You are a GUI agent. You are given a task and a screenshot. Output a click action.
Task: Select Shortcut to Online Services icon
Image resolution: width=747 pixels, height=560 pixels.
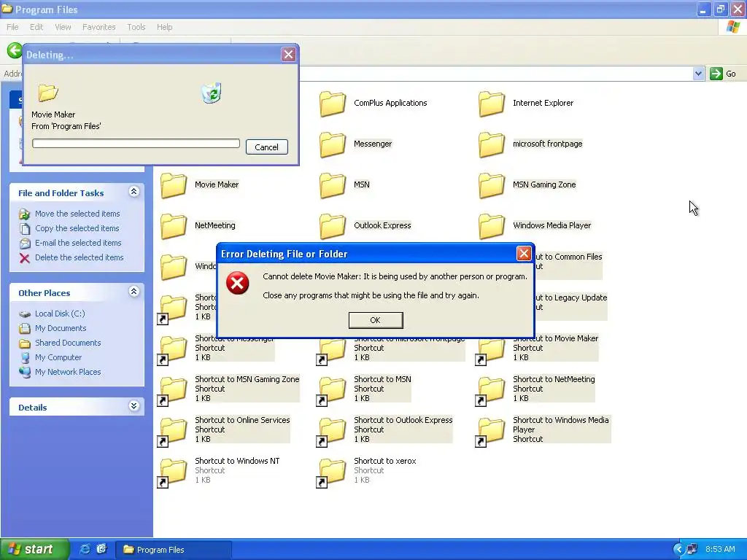pyautogui.click(x=172, y=432)
